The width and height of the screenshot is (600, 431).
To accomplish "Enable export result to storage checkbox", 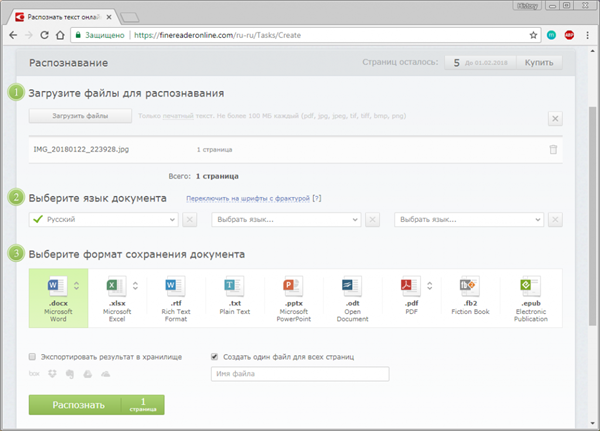I will click(x=32, y=357).
